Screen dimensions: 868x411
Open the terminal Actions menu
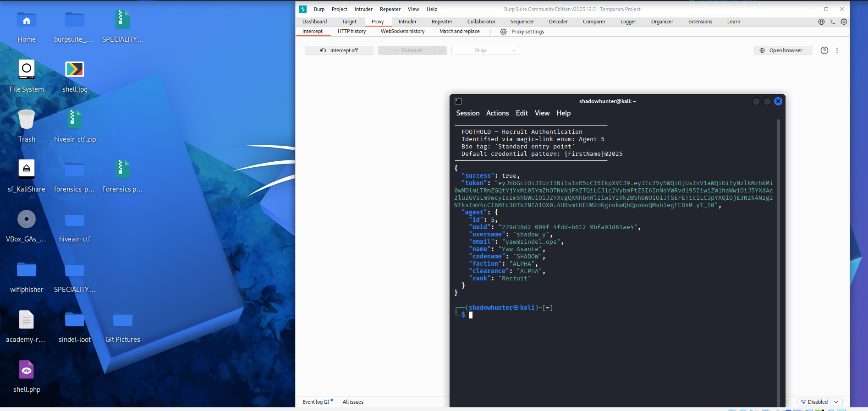pos(498,113)
